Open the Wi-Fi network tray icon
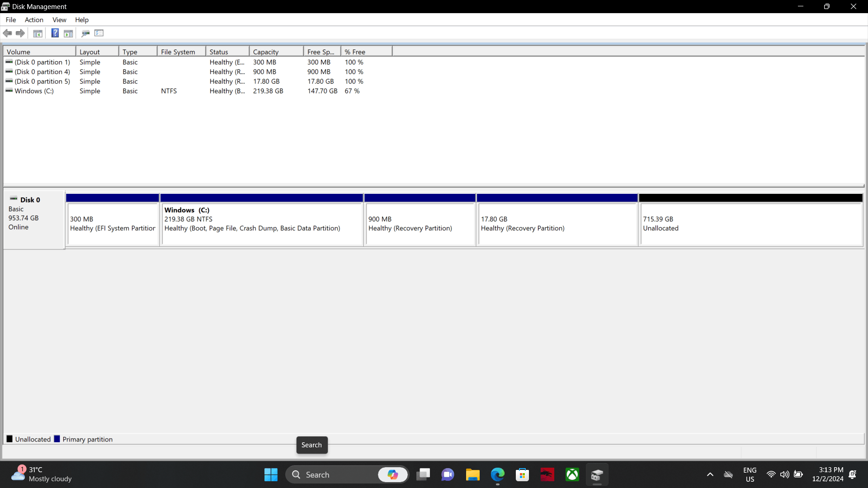This screenshot has height=488, width=868. 771,474
